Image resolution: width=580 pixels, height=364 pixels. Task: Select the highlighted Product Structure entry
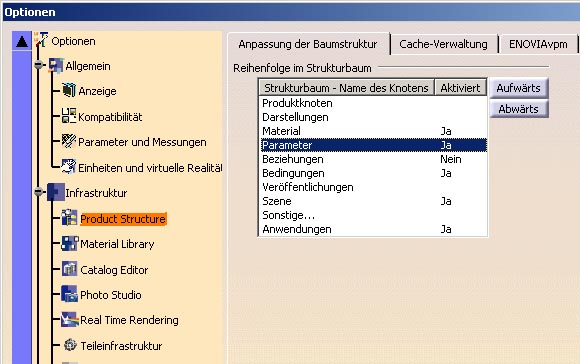coord(123,219)
